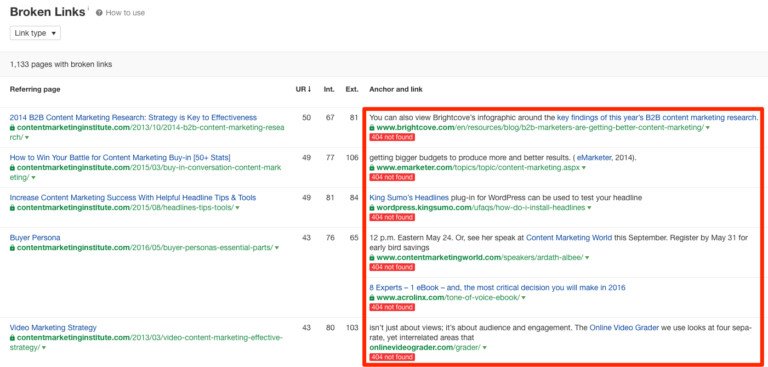
Task: Click the Referring page column header
Action: (35, 89)
